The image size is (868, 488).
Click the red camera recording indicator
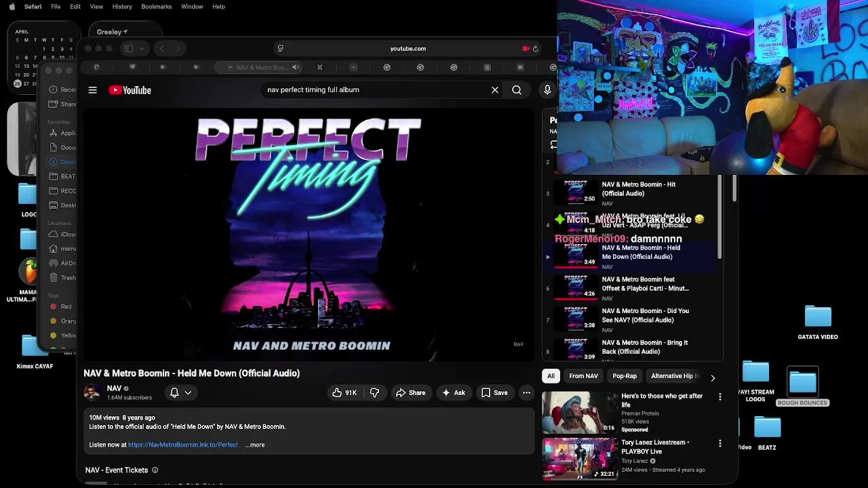click(x=526, y=49)
